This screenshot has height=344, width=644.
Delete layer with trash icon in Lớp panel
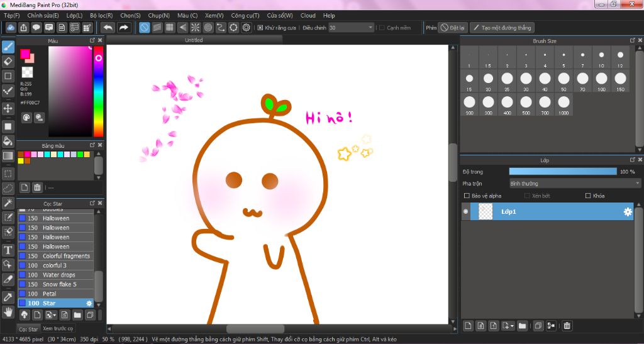click(567, 326)
